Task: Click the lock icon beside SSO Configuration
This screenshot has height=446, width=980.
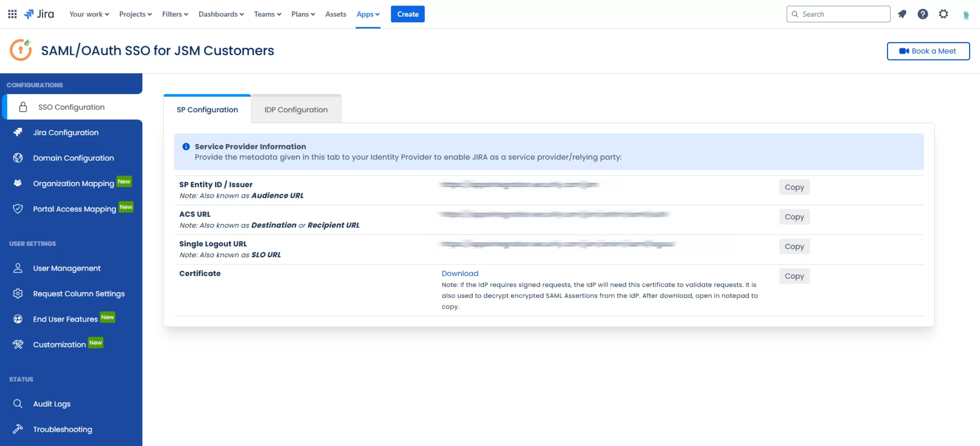Action: pos(23,107)
